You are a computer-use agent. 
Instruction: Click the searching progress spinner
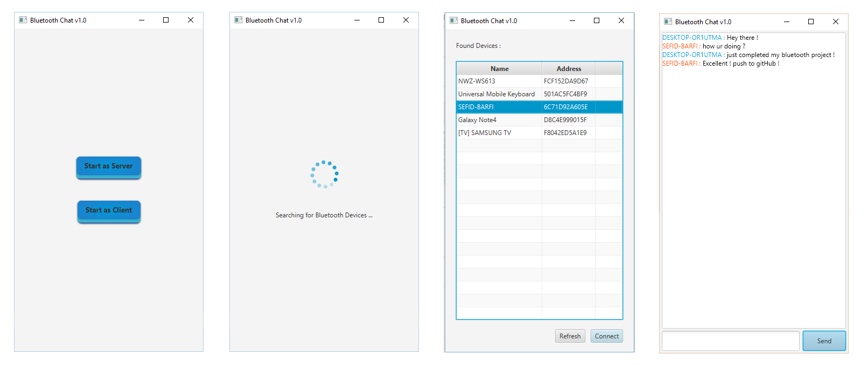(325, 174)
